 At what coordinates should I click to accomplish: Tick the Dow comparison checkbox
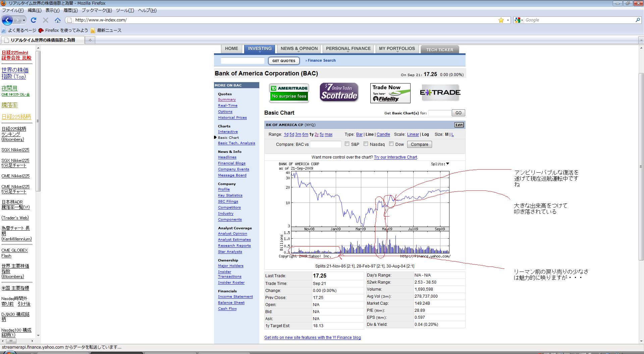point(391,144)
